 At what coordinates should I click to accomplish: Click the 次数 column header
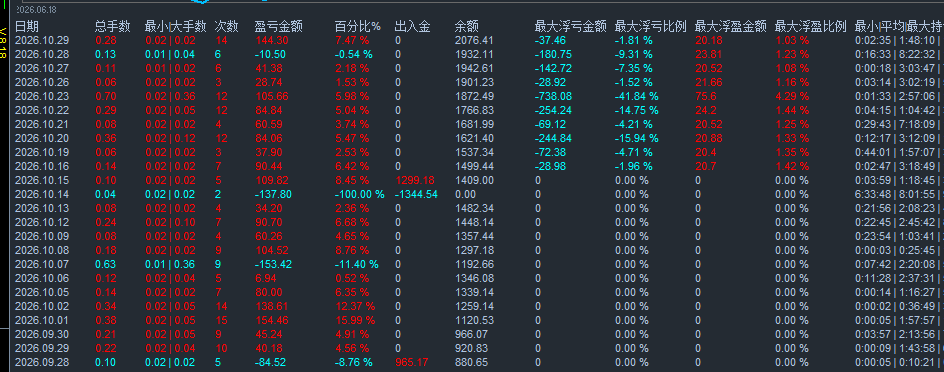pos(226,26)
